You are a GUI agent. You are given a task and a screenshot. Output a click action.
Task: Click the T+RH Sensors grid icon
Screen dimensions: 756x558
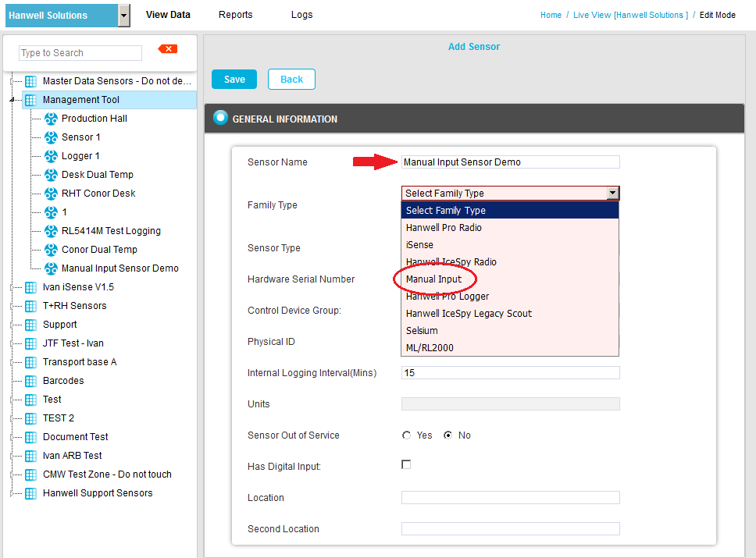coord(31,306)
